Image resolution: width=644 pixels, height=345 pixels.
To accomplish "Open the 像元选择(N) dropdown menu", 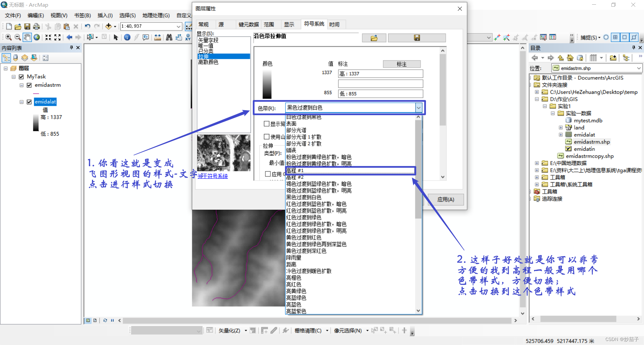I will click(351, 331).
